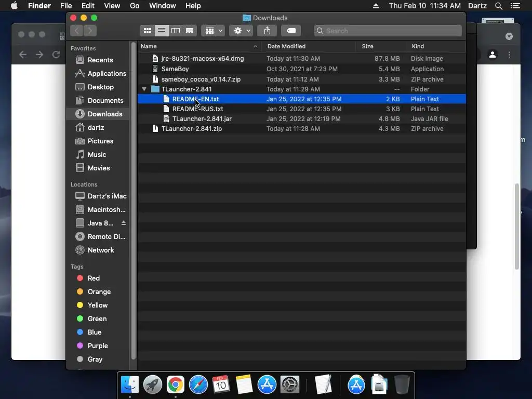Go back with the Finder back arrow
This screenshot has width=532, height=399.
[77, 31]
